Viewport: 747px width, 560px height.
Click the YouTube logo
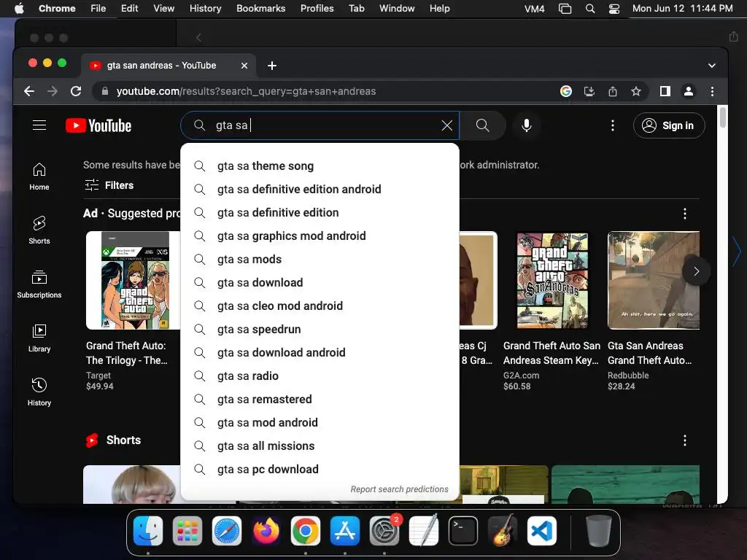[x=98, y=125]
